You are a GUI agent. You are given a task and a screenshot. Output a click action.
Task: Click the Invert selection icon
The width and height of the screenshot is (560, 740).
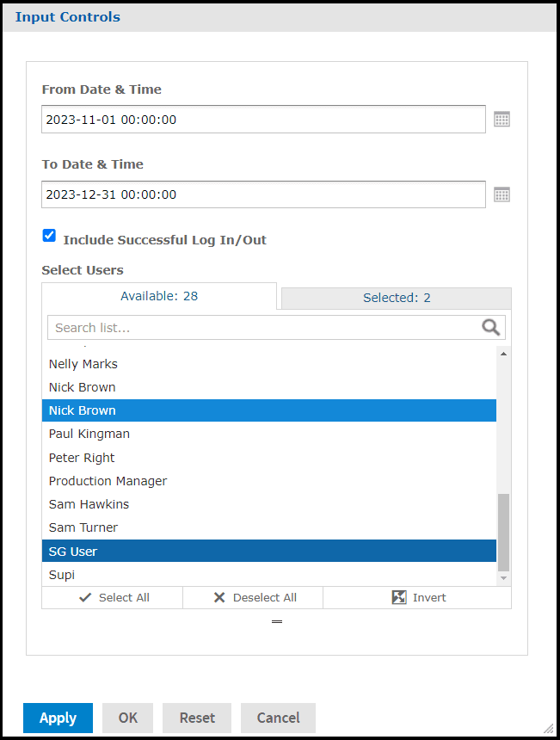click(398, 597)
